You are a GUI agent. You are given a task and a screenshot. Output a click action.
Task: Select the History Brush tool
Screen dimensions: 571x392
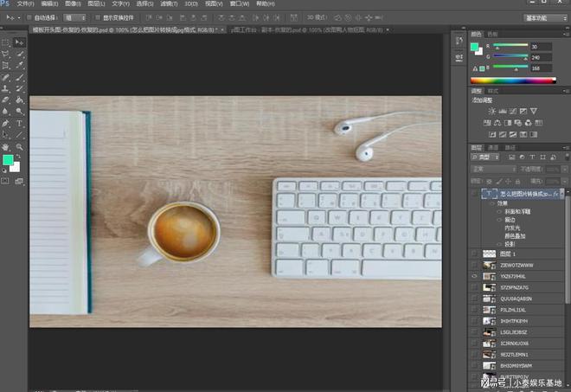(19, 88)
